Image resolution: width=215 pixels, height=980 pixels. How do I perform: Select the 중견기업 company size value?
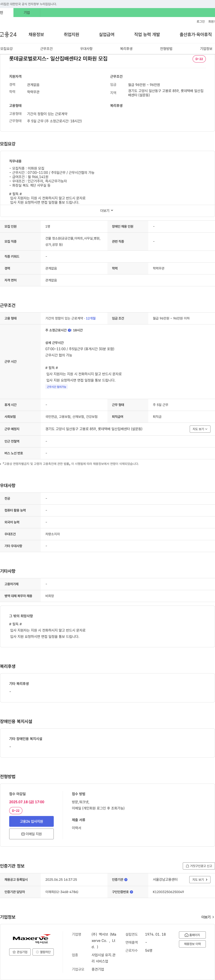pos(97,969)
